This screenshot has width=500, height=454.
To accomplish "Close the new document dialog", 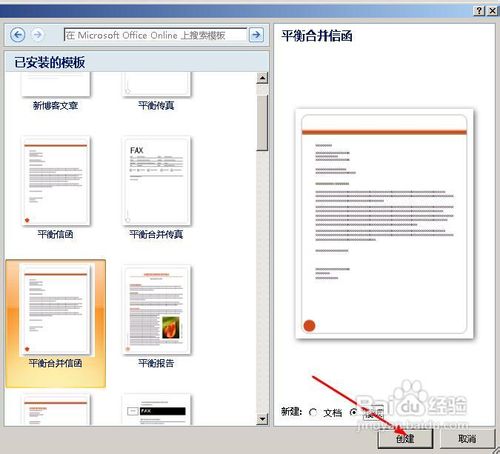I will click(492, 11).
